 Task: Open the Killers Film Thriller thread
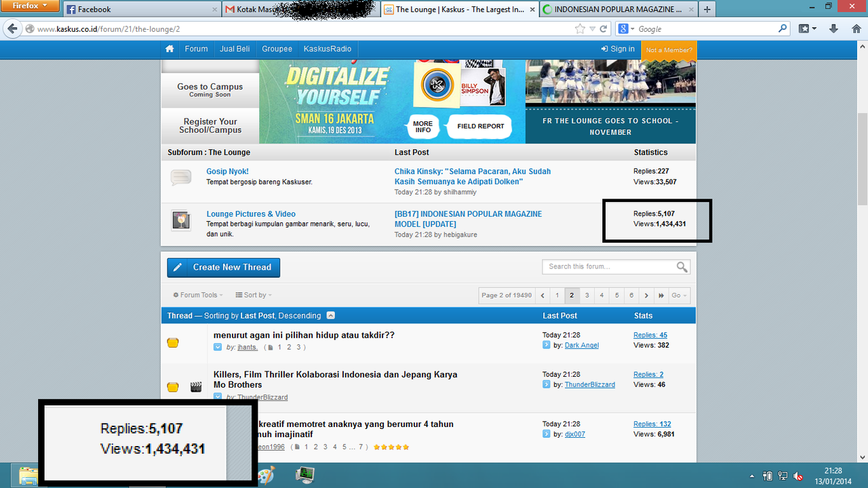pyautogui.click(x=335, y=380)
